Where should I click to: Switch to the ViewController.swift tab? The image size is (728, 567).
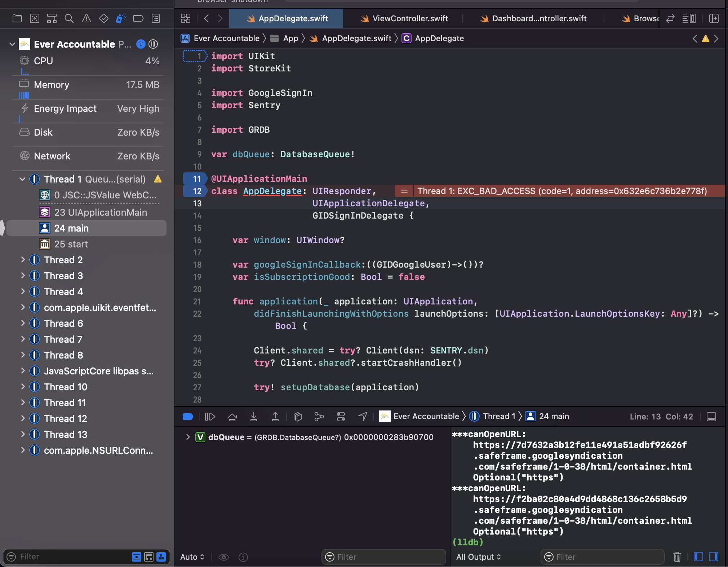[x=410, y=18]
